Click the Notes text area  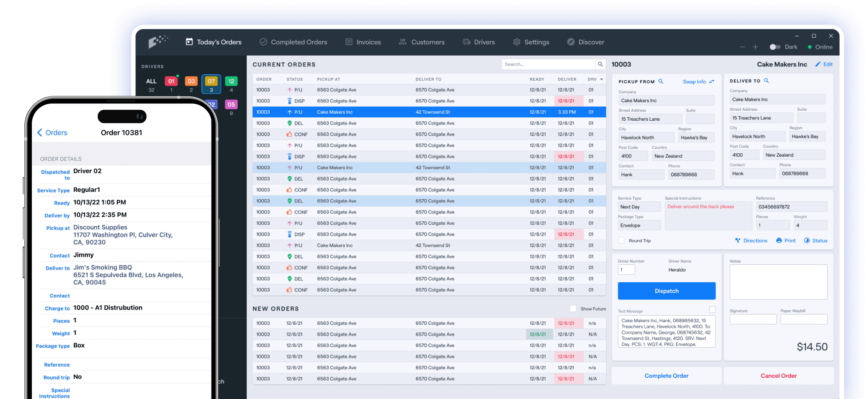779,282
